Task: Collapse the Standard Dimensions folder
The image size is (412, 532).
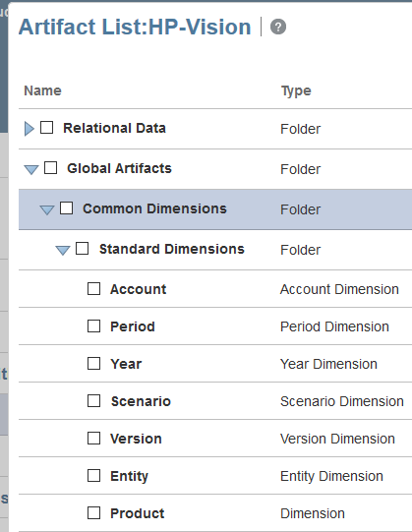Action: click(63, 250)
